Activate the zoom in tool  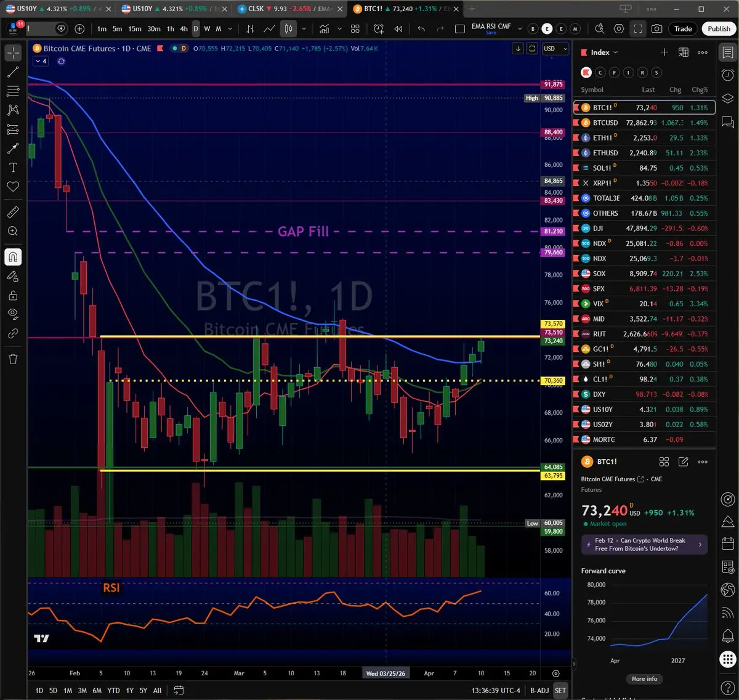coord(13,231)
